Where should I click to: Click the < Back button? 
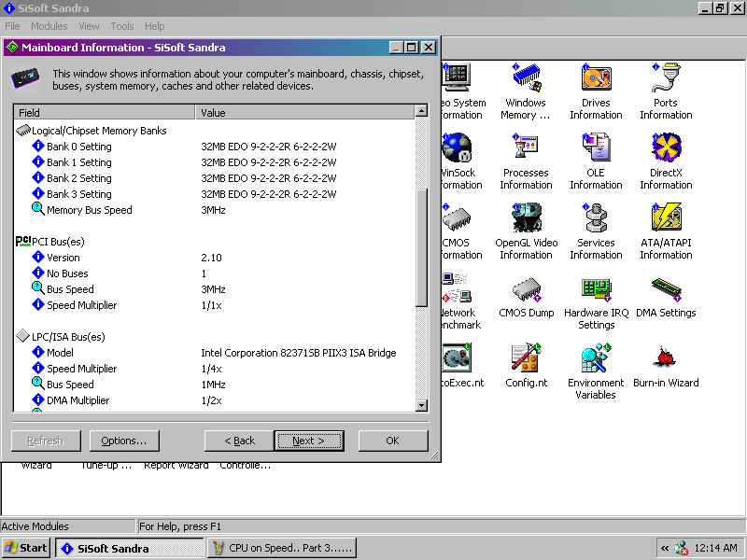238,441
